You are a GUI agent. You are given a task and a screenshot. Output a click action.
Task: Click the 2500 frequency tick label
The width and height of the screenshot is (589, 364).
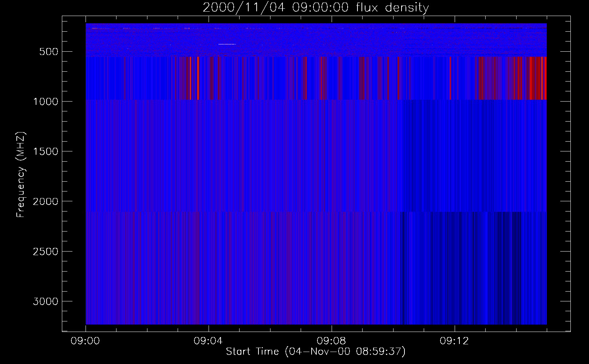45,252
